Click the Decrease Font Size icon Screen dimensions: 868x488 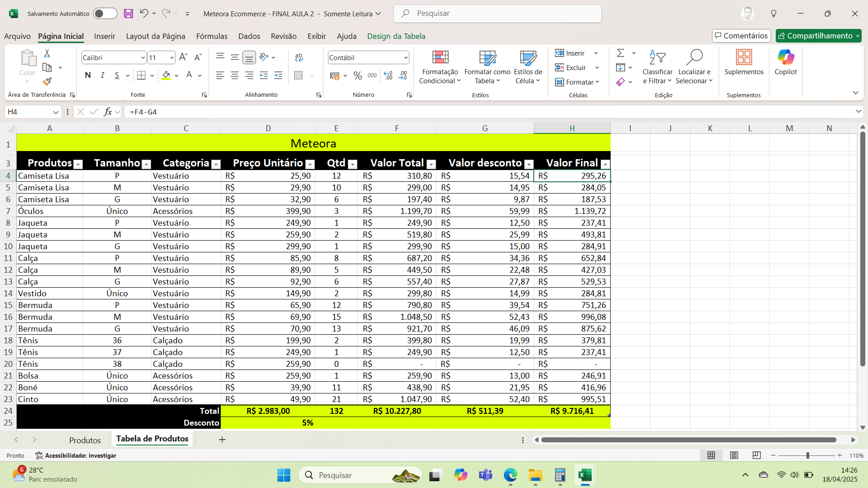coord(198,57)
